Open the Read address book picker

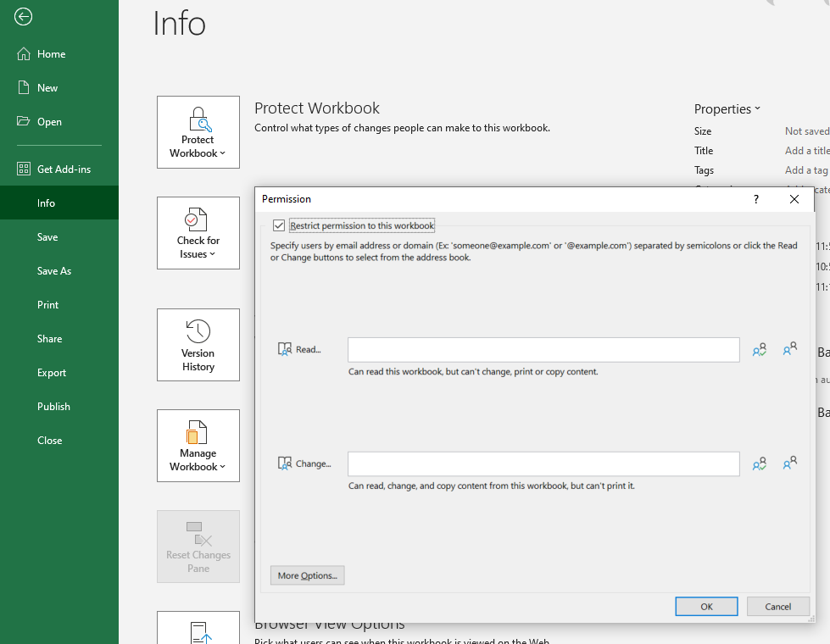click(298, 349)
